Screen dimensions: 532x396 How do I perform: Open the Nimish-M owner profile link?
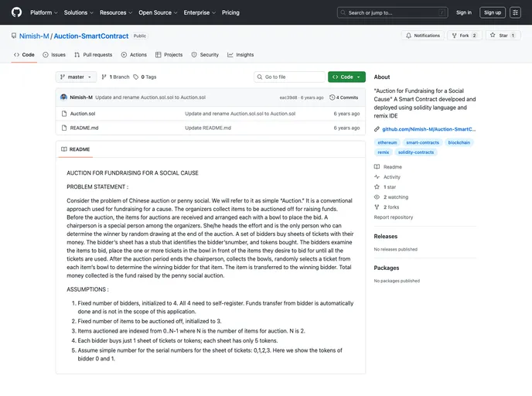[33, 36]
